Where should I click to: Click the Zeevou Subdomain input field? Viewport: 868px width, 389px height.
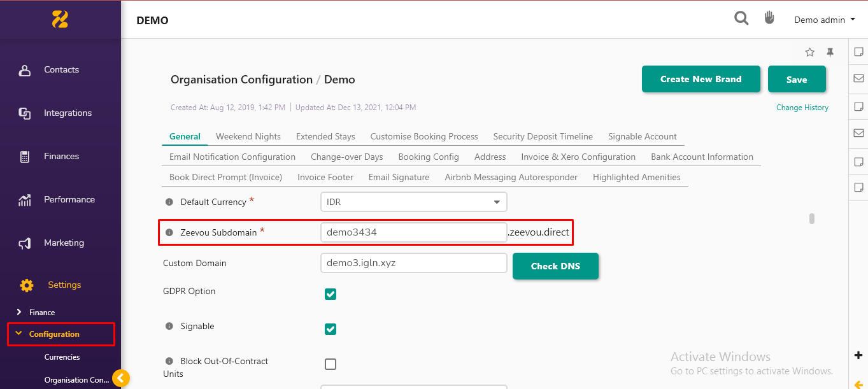pyautogui.click(x=413, y=232)
